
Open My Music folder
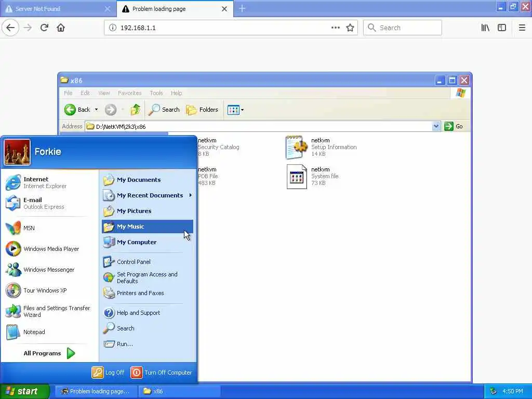[147, 227]
